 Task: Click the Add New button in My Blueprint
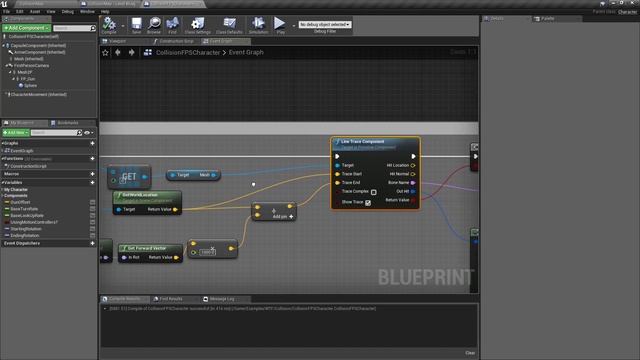[16, 133]
